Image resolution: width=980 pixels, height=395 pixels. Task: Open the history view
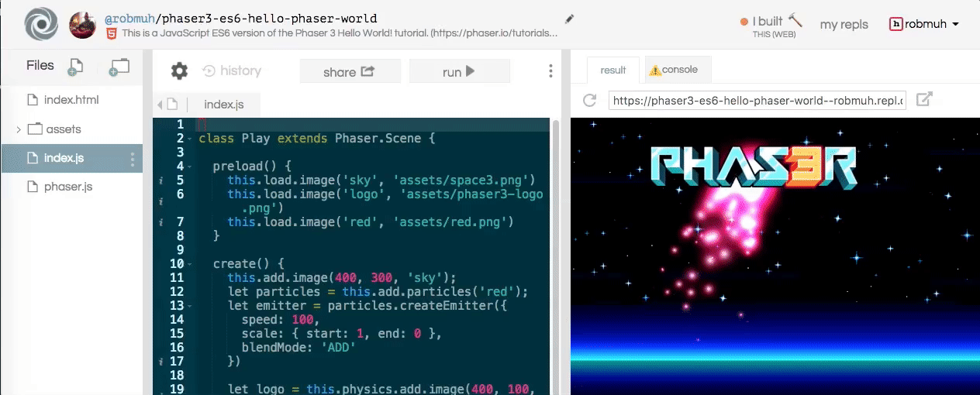232,70
